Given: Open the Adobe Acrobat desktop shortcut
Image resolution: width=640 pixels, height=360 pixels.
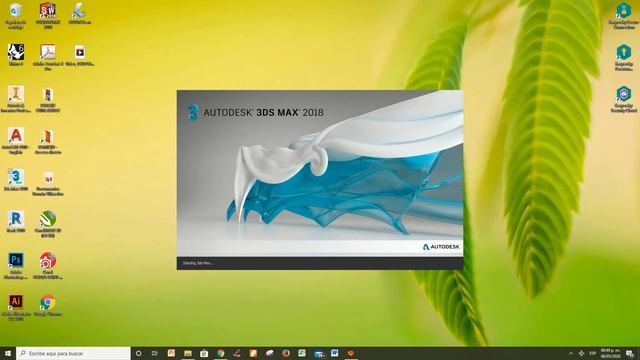Looking at the screenshot, I should 48,57.
